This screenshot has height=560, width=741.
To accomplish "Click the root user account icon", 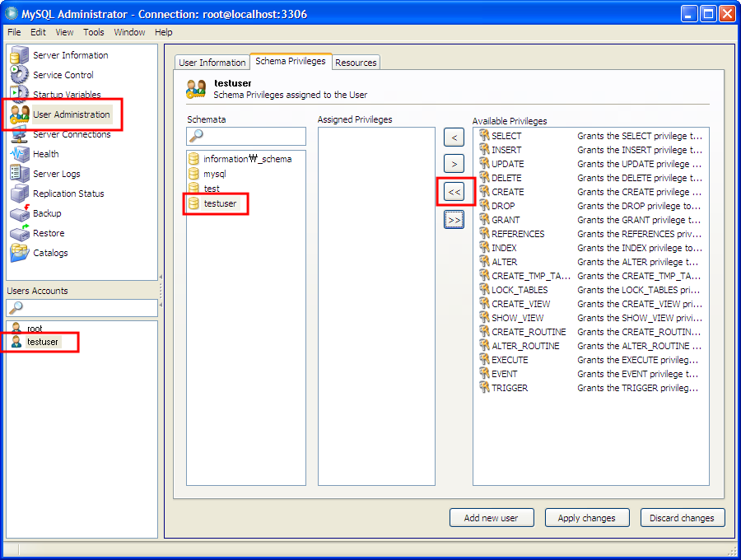I will tap(16, 328).
